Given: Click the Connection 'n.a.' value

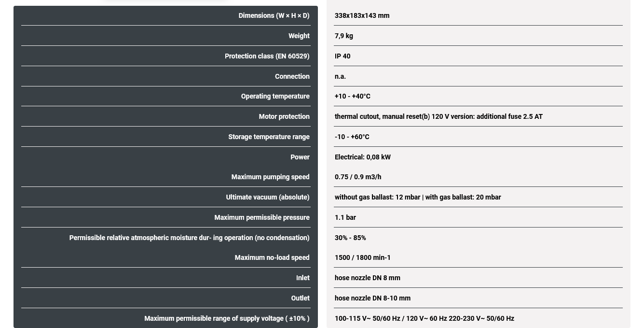Looking at the screenshot, I should 340,76.
